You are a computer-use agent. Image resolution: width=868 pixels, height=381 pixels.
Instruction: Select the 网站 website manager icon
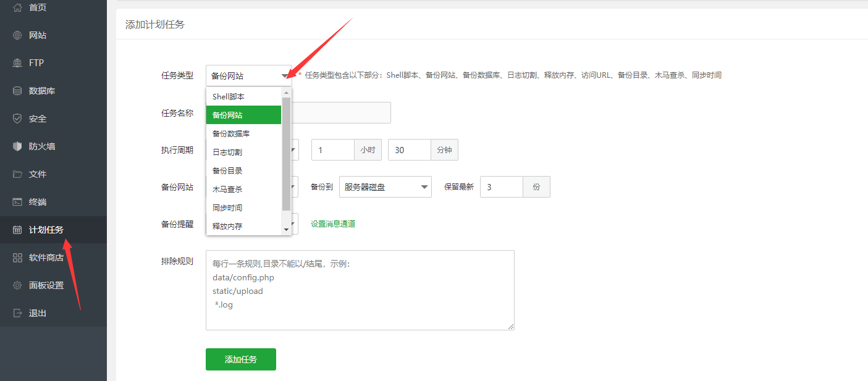click(x=32, y=35)
